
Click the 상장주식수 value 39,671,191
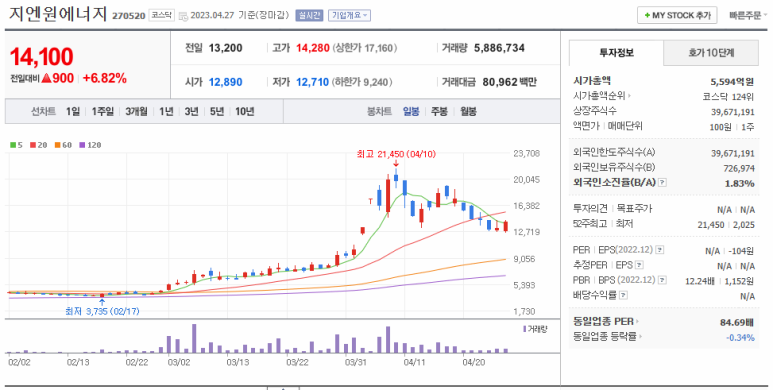click(x=733, y=112)
